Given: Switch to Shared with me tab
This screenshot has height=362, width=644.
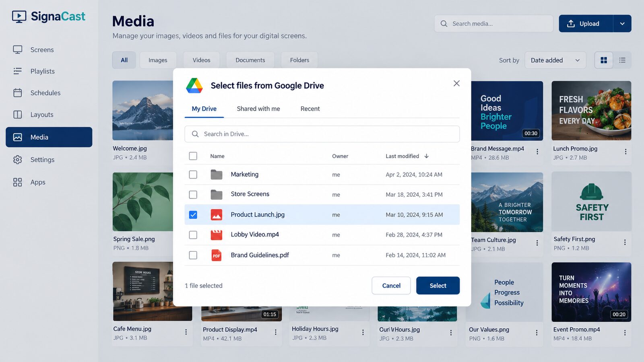Looking at the screenshot, I should 258,109.
